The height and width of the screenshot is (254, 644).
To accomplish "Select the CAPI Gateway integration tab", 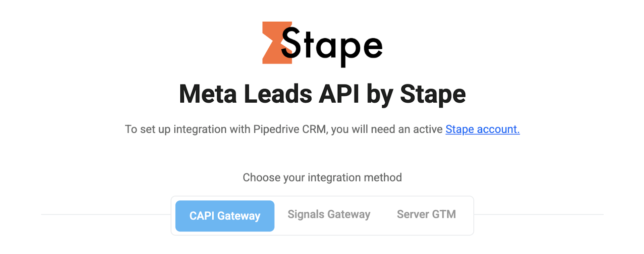I will [225, 216].
